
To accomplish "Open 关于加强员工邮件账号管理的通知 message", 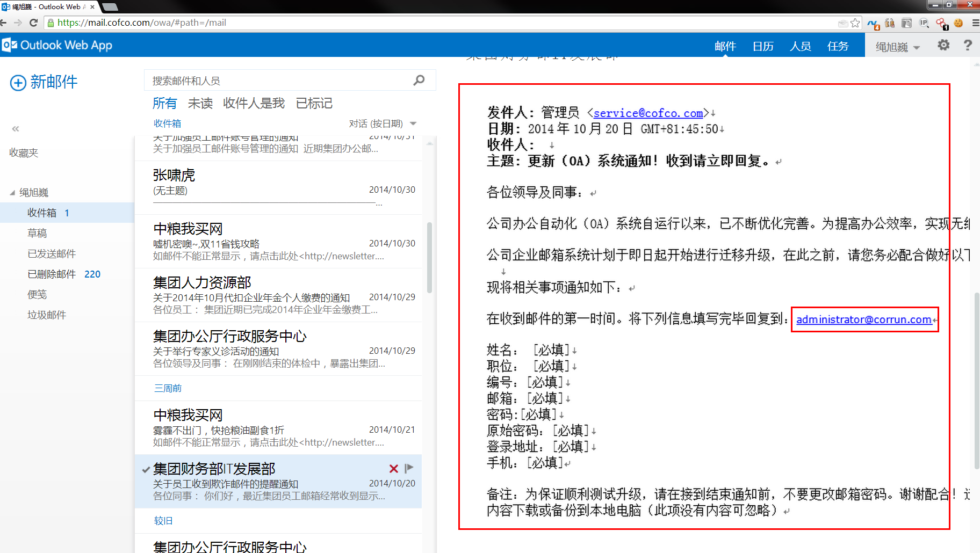I will pos(278,148).
